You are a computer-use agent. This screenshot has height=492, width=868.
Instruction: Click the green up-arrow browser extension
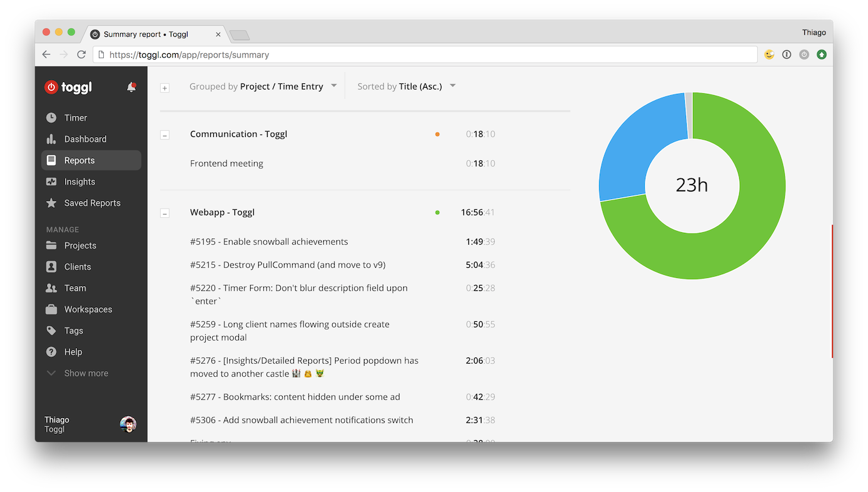point(822,54)
